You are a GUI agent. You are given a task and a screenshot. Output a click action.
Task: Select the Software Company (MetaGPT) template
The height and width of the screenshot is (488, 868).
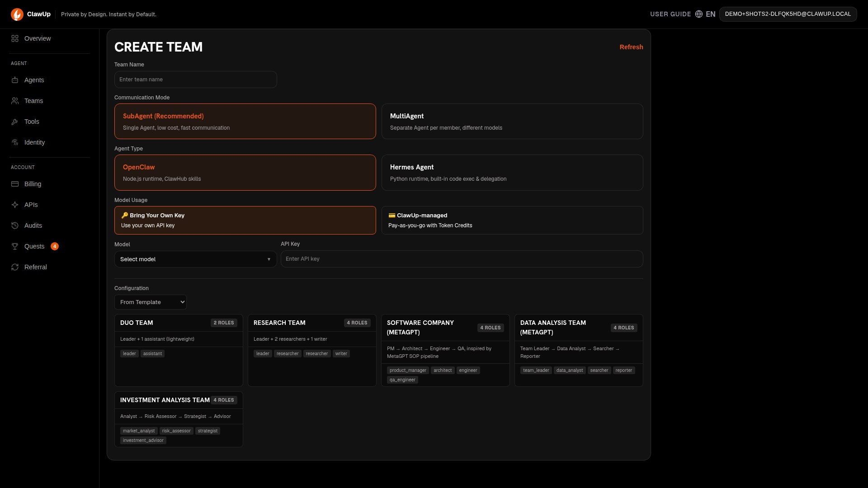[445, 351]
